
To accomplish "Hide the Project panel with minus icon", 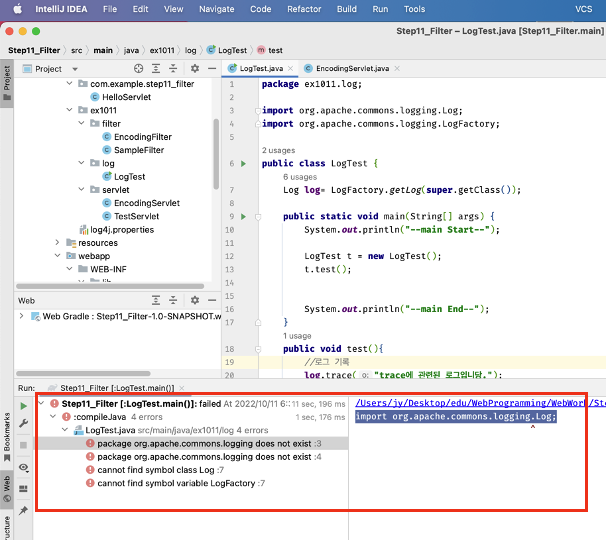I will pyautogui.click(x=212, y=69).
